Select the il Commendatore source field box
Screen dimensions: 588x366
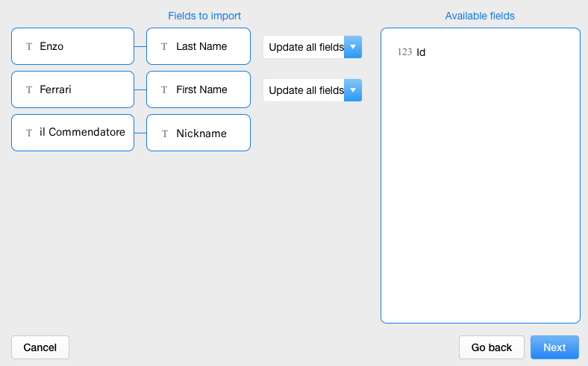(72, 133)
